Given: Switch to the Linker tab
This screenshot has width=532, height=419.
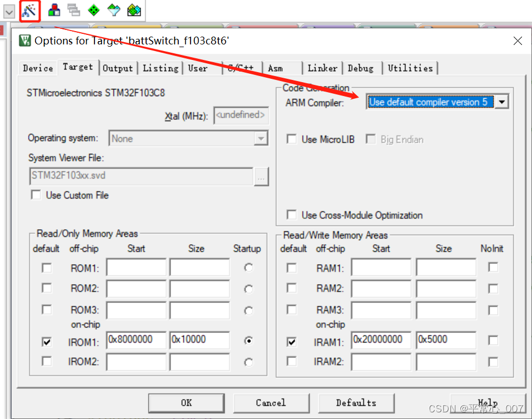Looking at the screenshot, I should pyautogui.click(x=322, y=68).
